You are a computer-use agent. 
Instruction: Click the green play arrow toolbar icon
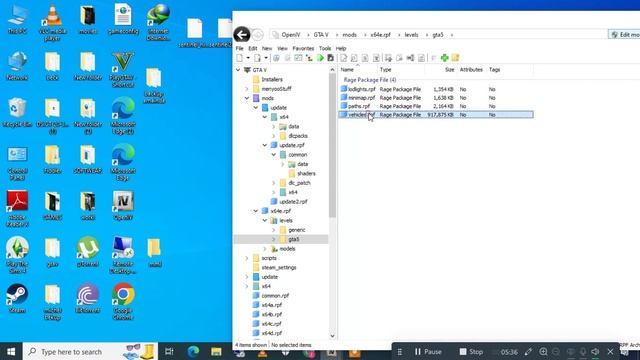pos(320,58)
